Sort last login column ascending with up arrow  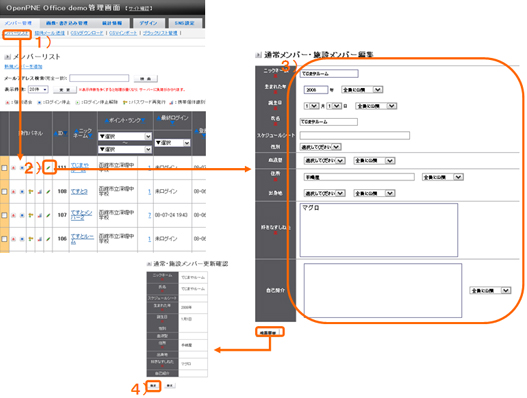click(158, 118)
